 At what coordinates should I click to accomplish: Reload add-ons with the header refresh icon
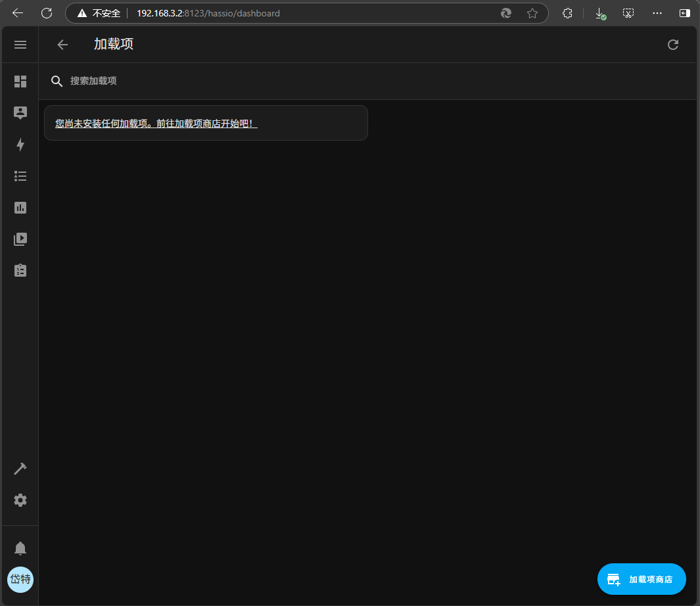coord(672,45)
